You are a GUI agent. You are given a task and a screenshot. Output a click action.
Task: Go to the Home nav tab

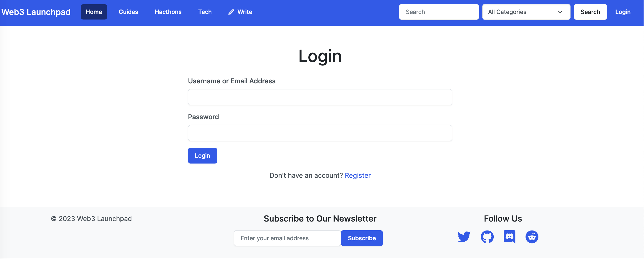[x=94, y=12]
